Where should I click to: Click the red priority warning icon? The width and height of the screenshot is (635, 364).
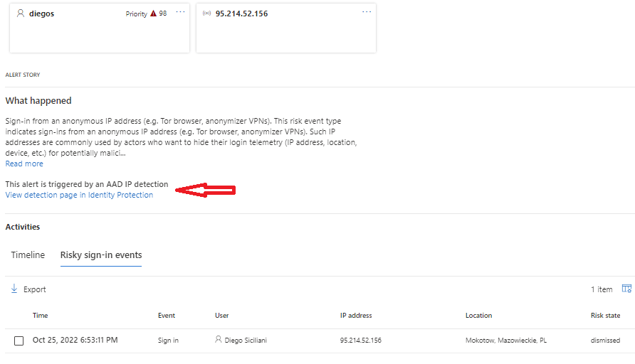point(153,14)
